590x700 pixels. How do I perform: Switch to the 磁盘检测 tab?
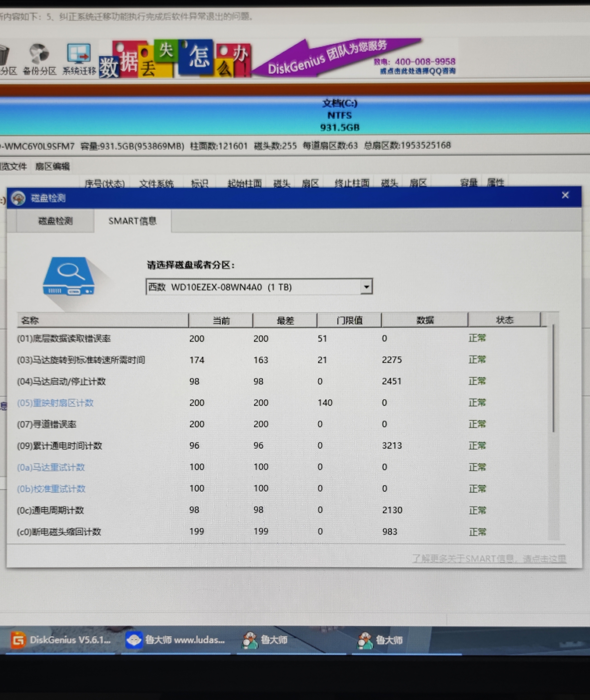(55, 221)
